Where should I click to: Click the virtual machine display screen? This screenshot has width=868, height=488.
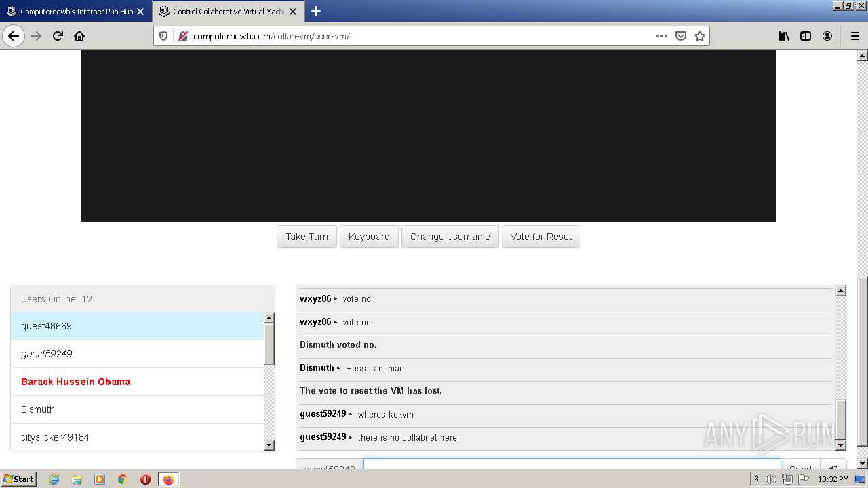(x=429, y=136)
